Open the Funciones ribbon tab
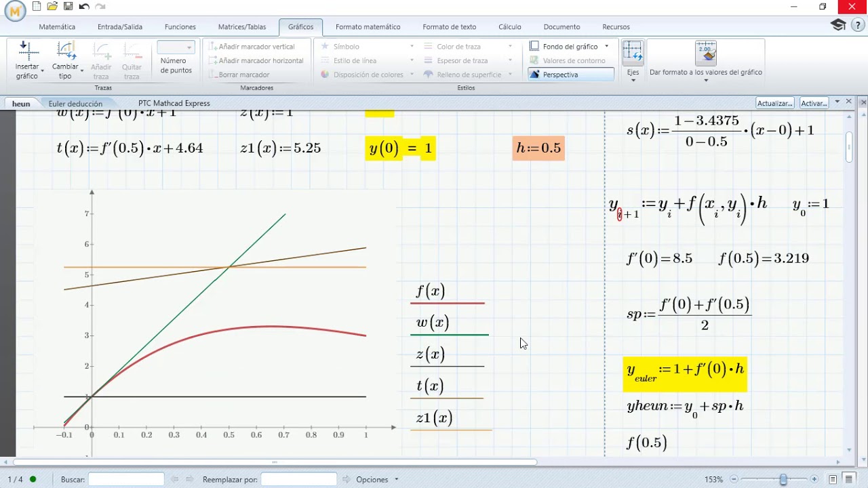The width and height of the screenshot is (868, 488). coord(180,27)
